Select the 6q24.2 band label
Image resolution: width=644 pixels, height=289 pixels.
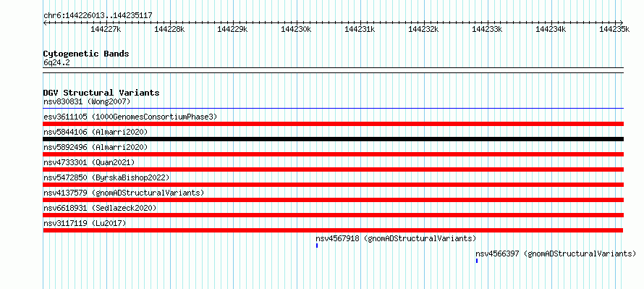(56, 62)
